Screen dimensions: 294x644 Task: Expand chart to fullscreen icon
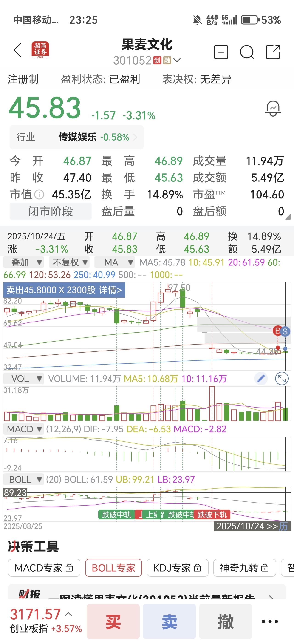point(282,379)
